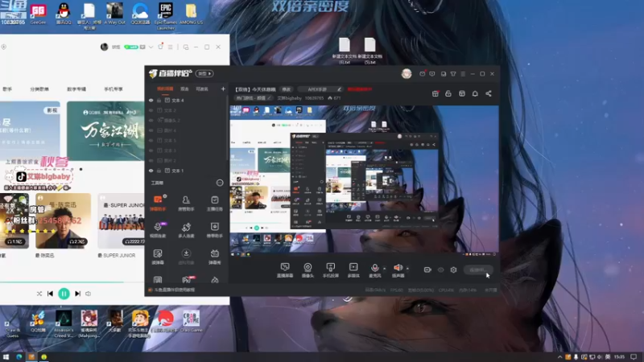Click the 麦克风 microphone icon
The width and height of the screenshot is (644, 362).
[x=374, y=268]
